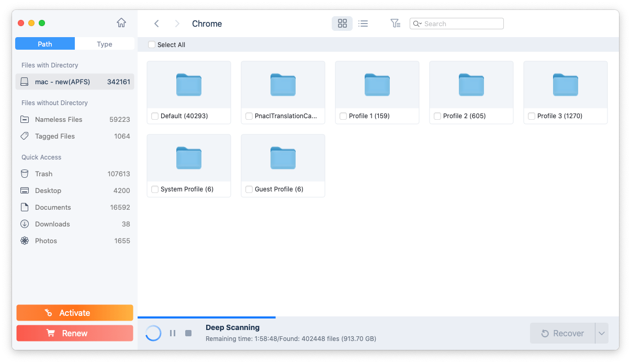Viewport: 631px width, 364px height.
Task: Tick the PnaclTranslationCa... checkbox
Action: 249,116
